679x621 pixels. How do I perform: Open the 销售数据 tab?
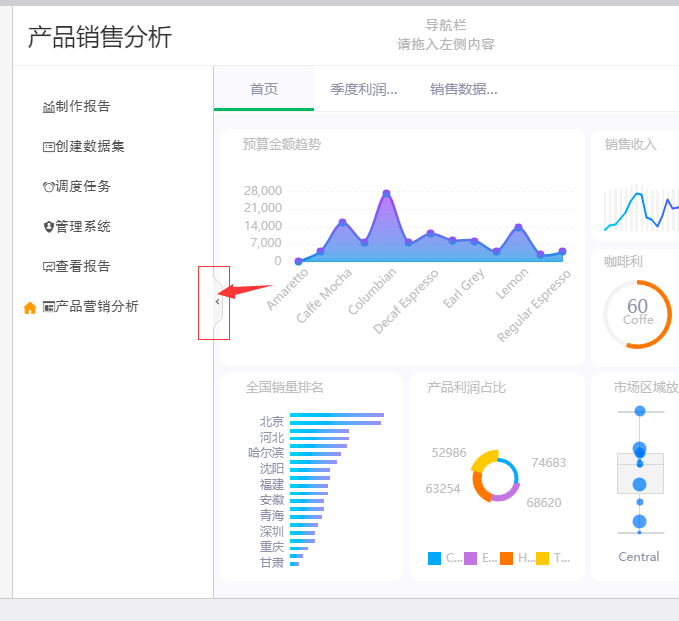coord(464,89)
